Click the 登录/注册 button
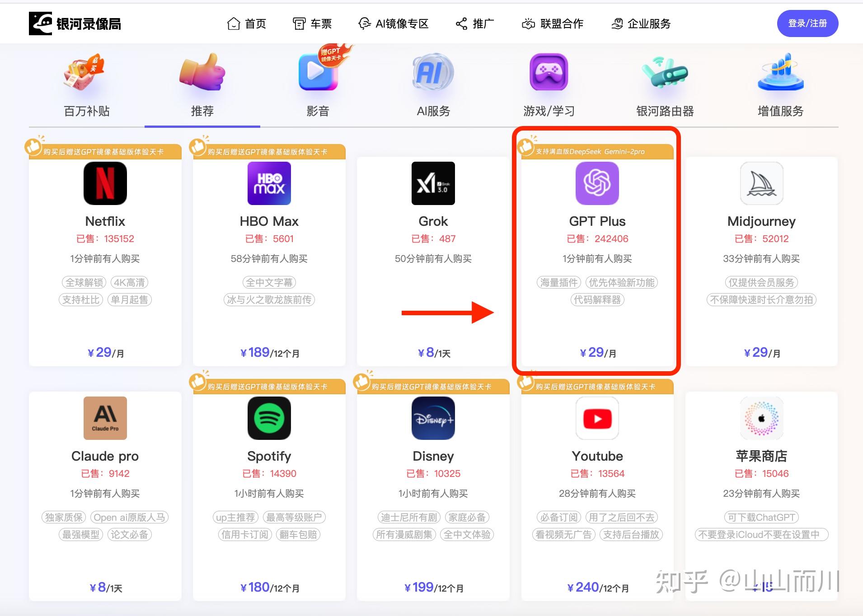Viewport: 863px width, 616px height. coord(807,23)
